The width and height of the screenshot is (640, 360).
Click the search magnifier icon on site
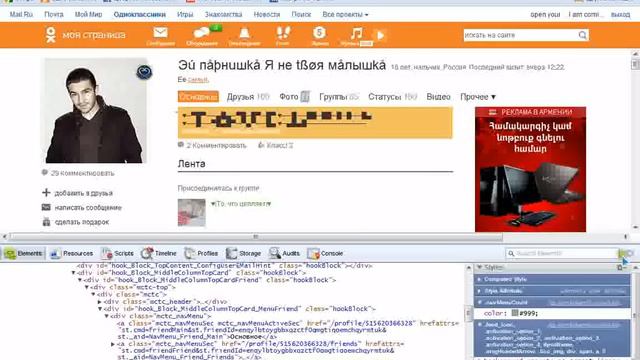(x=582, y=35)
